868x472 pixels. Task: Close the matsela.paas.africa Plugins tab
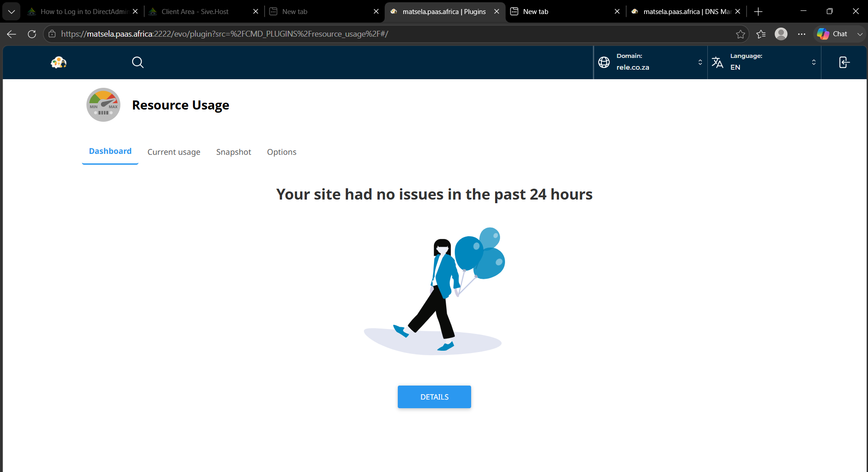[x=497, y=12]
